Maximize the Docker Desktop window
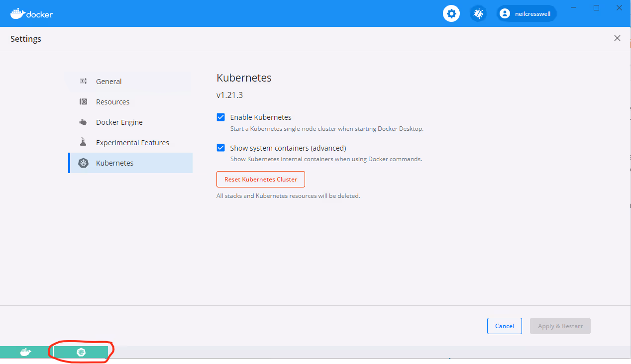This screenshot has width=631, height=364. click(x=596, y=8)
